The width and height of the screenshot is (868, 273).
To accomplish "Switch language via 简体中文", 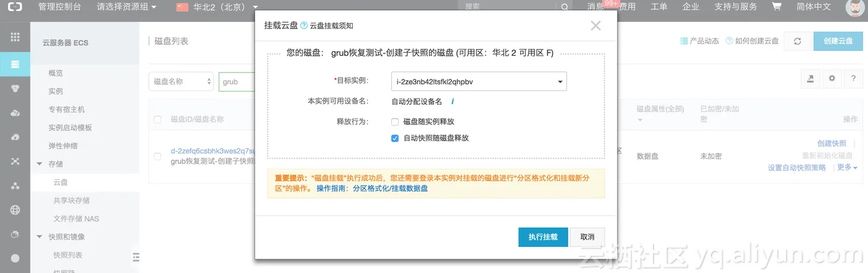I will pyautogui.click(x=813, y=7).
